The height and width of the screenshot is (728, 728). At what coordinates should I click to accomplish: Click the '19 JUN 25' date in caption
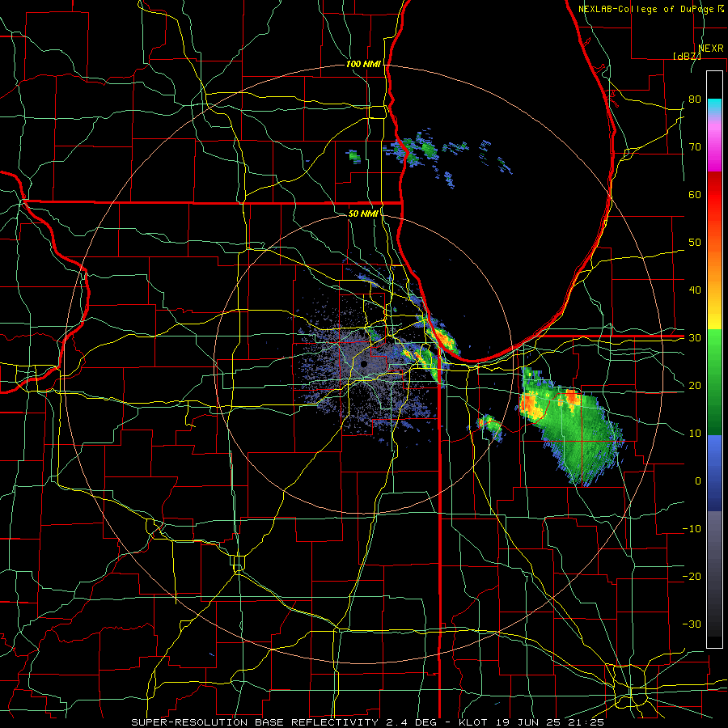pyautogui.click(x=527, y=722)
